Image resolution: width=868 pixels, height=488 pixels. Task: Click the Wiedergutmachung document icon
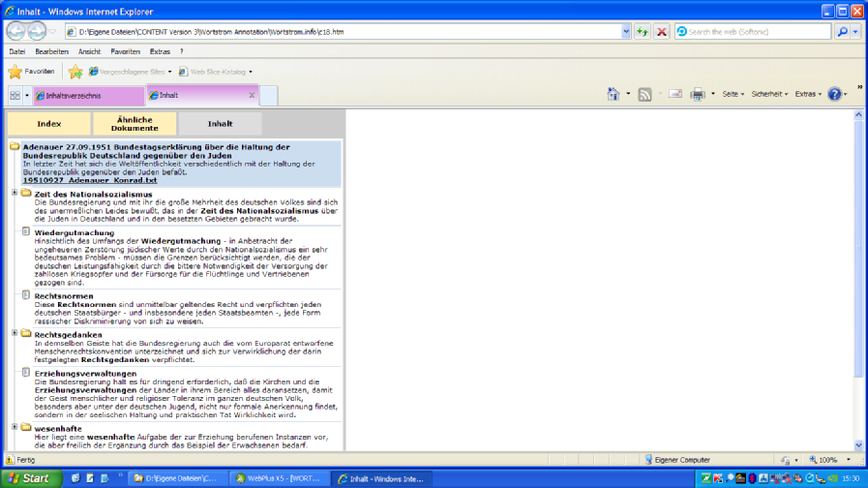point(26,231)
